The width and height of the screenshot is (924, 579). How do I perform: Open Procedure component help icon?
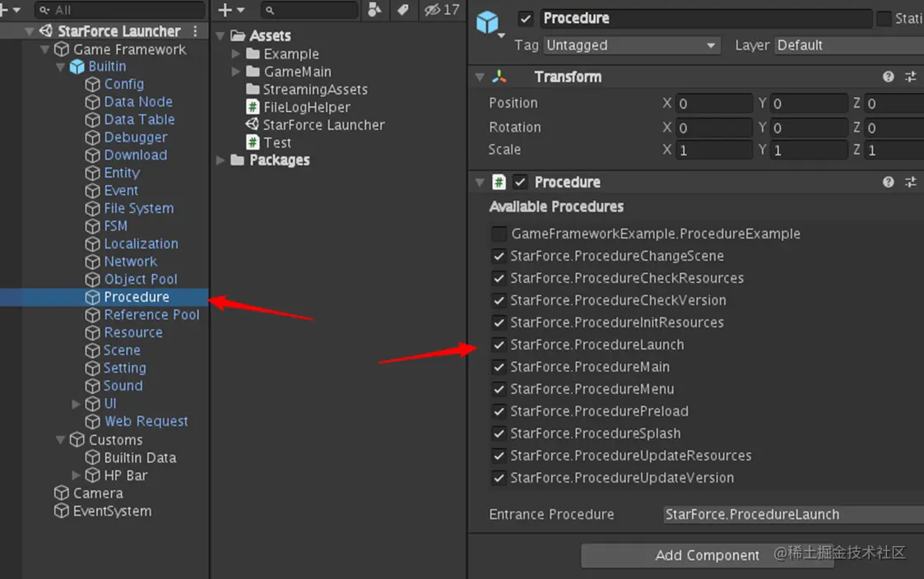click(x=888, y=182)
